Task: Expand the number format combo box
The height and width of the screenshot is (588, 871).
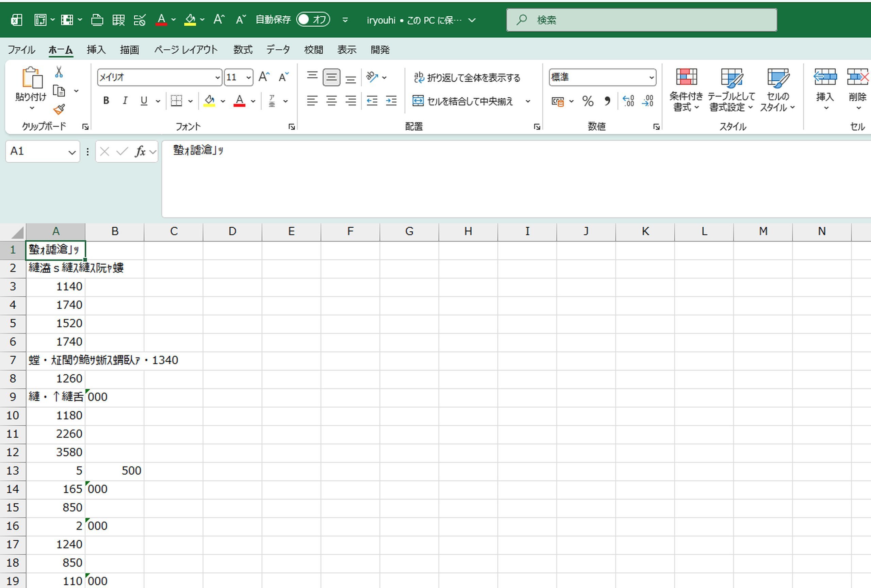Action: point(651,78)
